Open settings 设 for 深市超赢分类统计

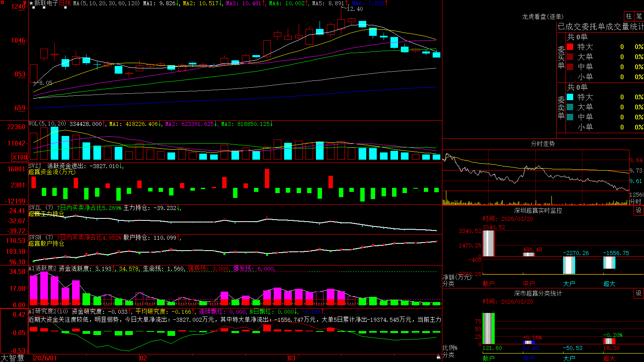[x=639, y=293]
